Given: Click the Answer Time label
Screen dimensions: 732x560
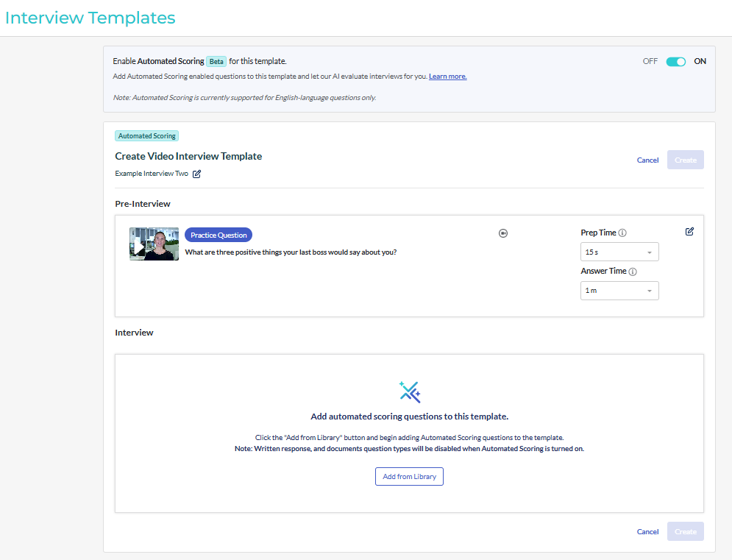Looking at the screenshot, I should [x=603, y=271].
